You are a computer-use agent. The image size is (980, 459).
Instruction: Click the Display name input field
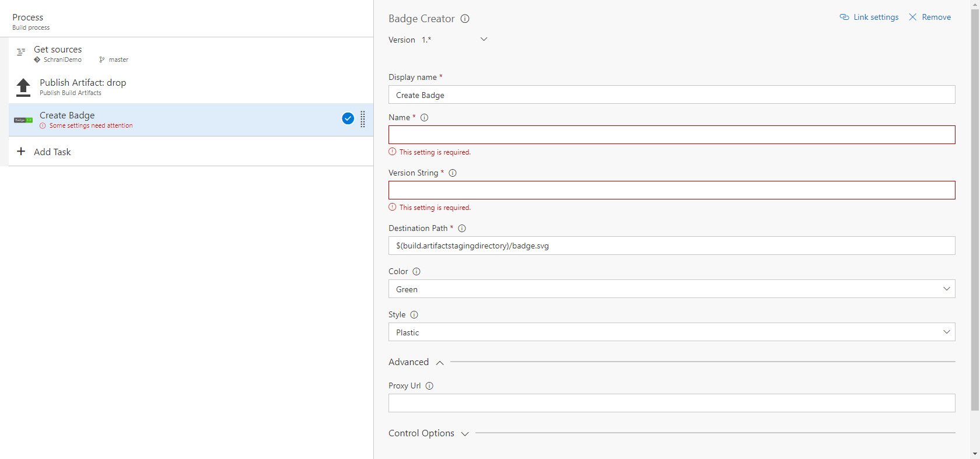click(672, 94)
